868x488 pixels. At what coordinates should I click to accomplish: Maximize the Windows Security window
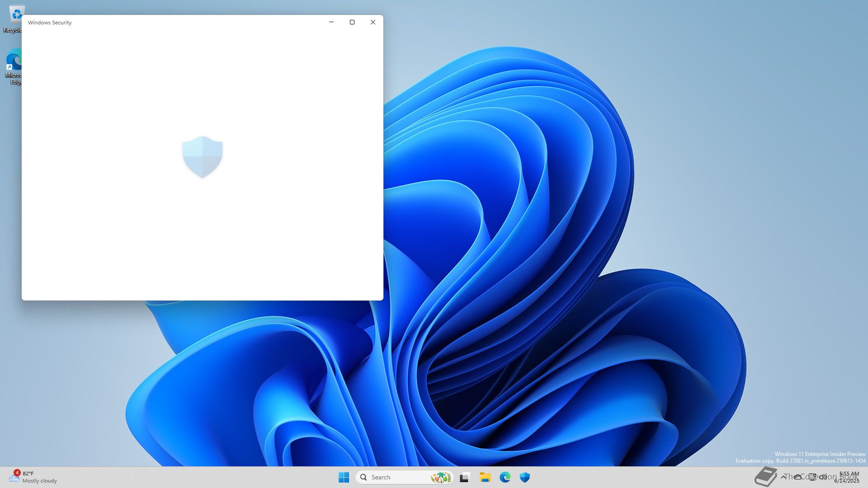[x=352, y=22]
